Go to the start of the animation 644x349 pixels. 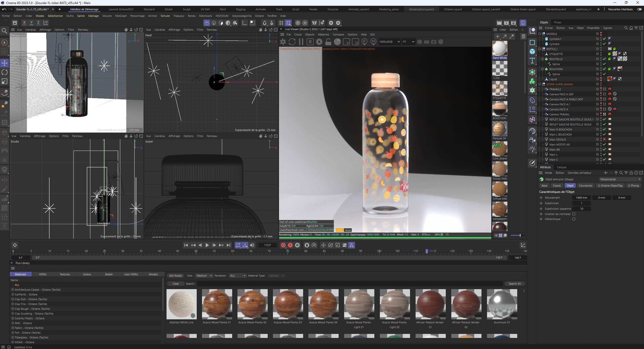tap(186, 245)
